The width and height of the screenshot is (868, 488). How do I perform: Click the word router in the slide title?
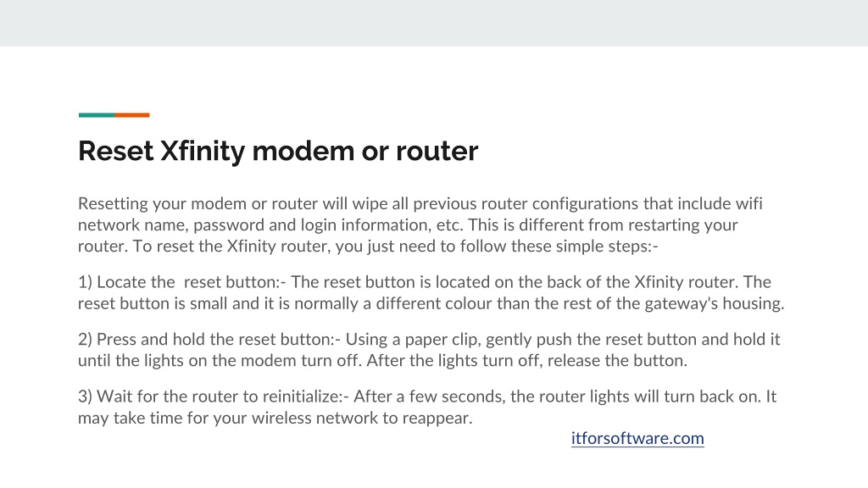click(x=437, y=151)
